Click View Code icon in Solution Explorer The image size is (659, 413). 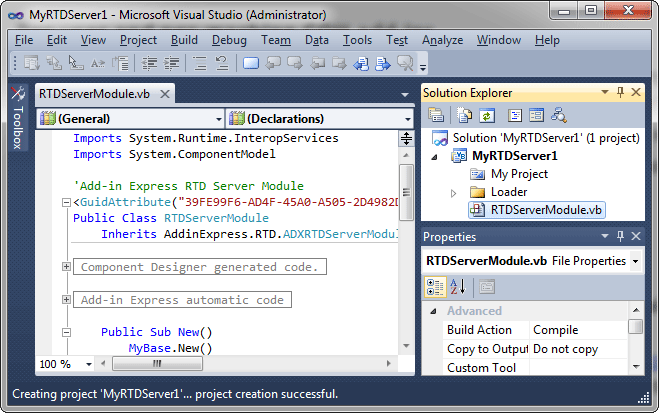tap(515, 115)
